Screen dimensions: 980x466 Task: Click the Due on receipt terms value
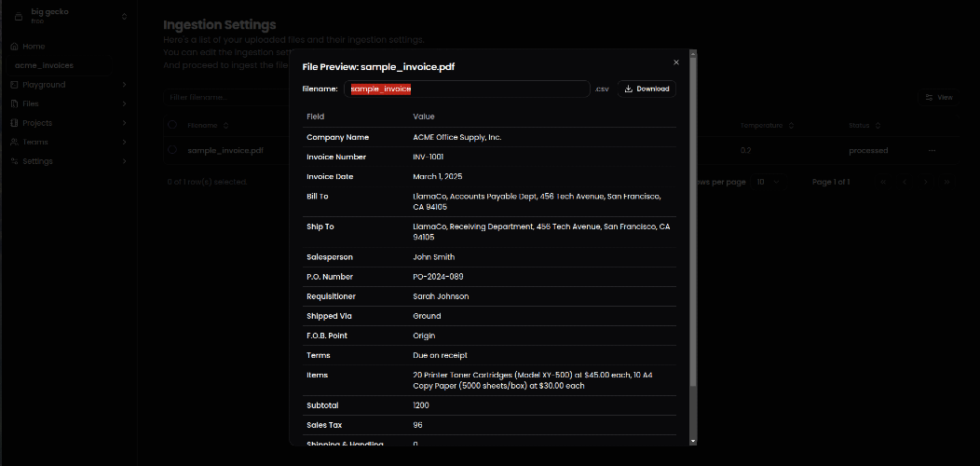click(440, 355)
